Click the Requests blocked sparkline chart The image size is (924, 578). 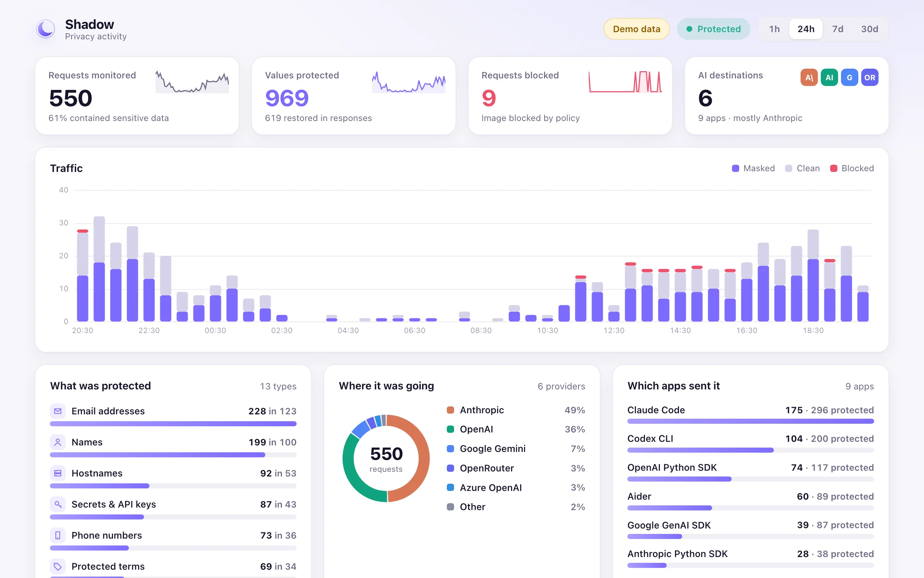[x=625, y=82]
